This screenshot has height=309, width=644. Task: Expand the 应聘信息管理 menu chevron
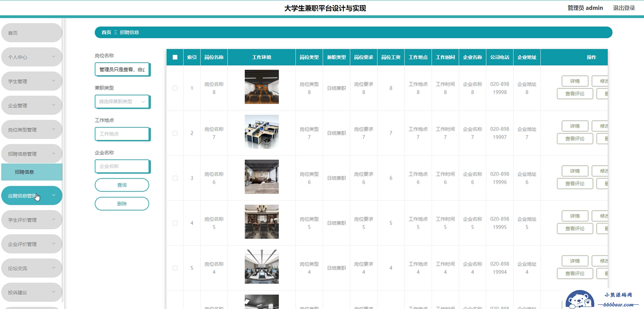click(x=54, y=195)
